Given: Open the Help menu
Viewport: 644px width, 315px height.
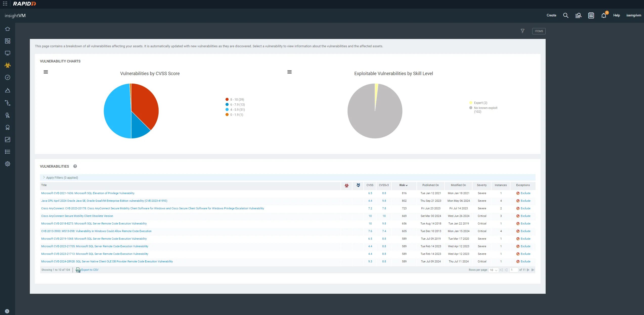Looking at the screenshot, I should [x=616, y=15].
